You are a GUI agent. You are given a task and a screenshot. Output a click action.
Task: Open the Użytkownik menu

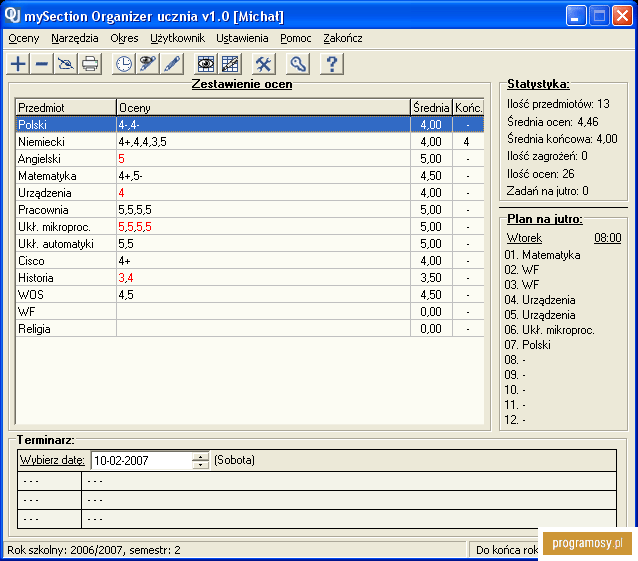[x=177, y=38]
